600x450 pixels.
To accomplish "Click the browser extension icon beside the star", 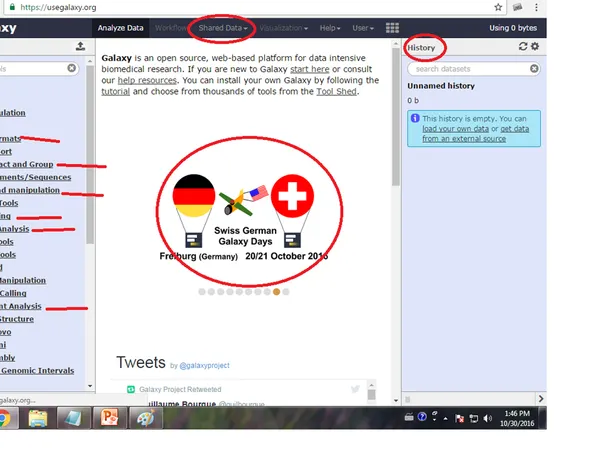I will pos(517,7).
